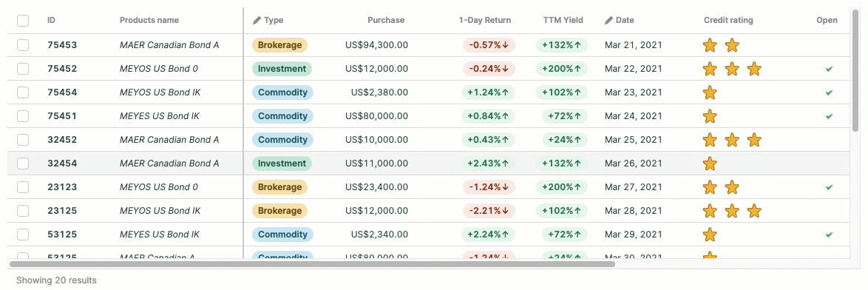The height and width of the screenshot is (290, 868).
Task: Click the down arrow in the -2.21% pill
Action: point(506,211)
